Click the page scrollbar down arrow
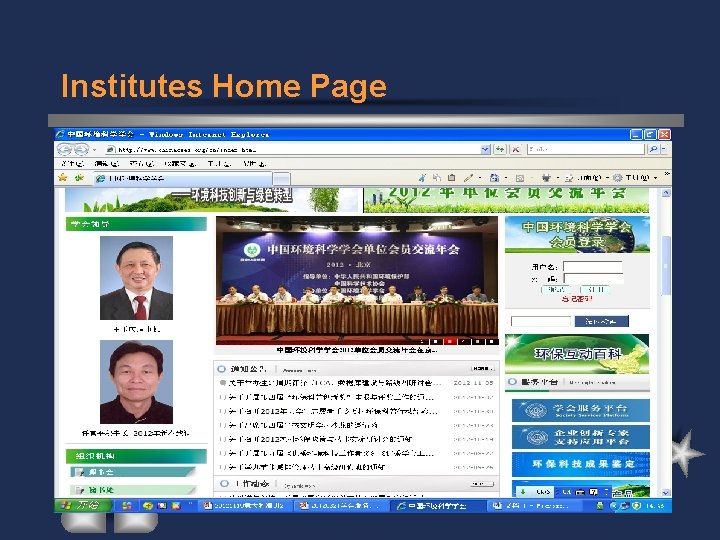The image size is (720, 540). coord(666,493)
